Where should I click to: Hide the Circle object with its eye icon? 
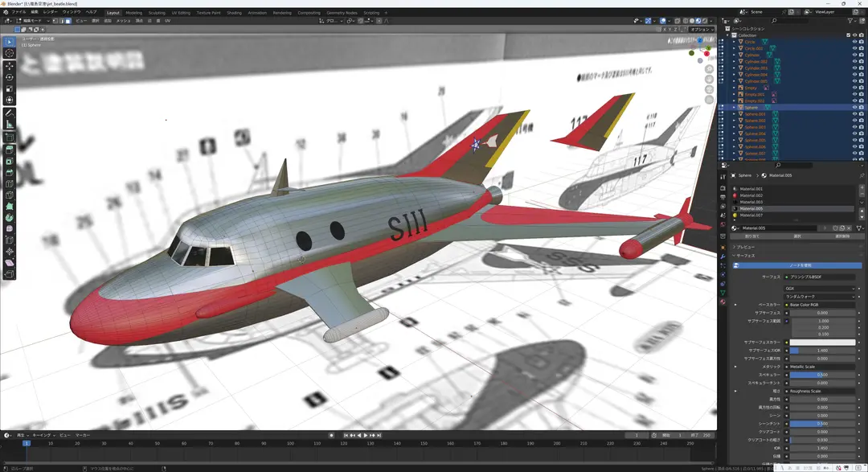(x=854, y=42)
